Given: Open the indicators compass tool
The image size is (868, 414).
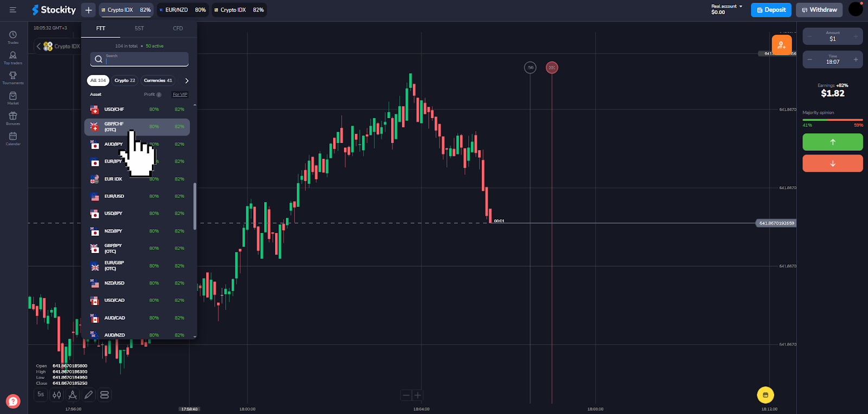Looking at the screenshot, I should pos(73,395).
